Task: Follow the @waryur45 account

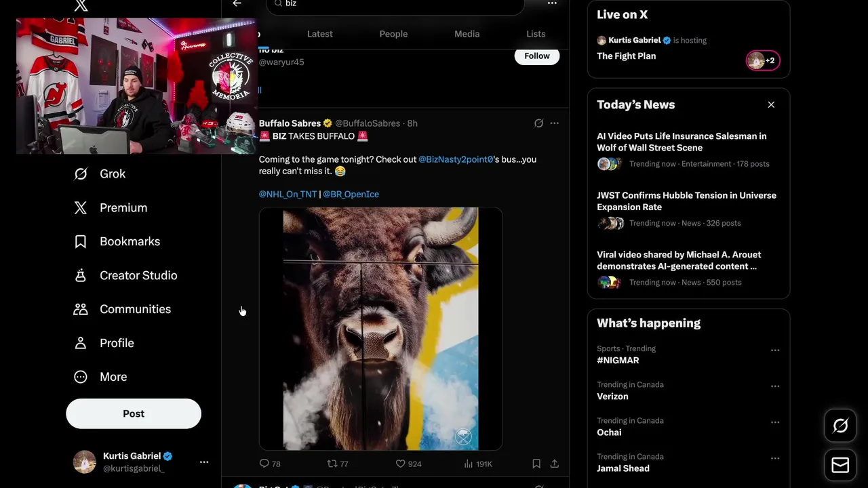Action: [x=537, y=56]
